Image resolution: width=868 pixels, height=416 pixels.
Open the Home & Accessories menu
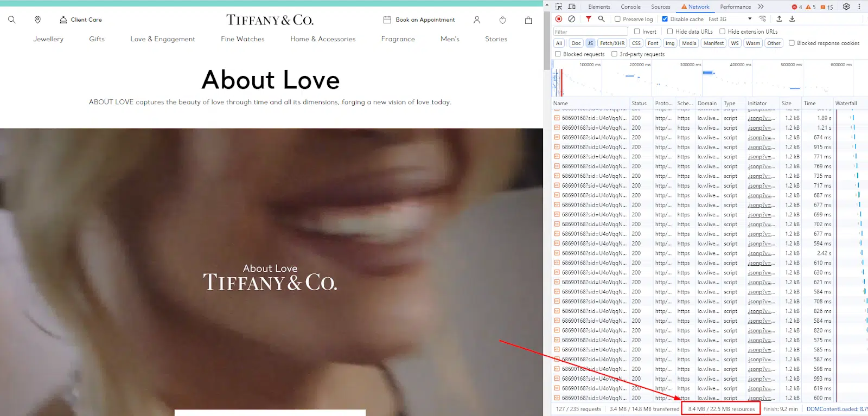pyautogui.click(x=323, y=39)
